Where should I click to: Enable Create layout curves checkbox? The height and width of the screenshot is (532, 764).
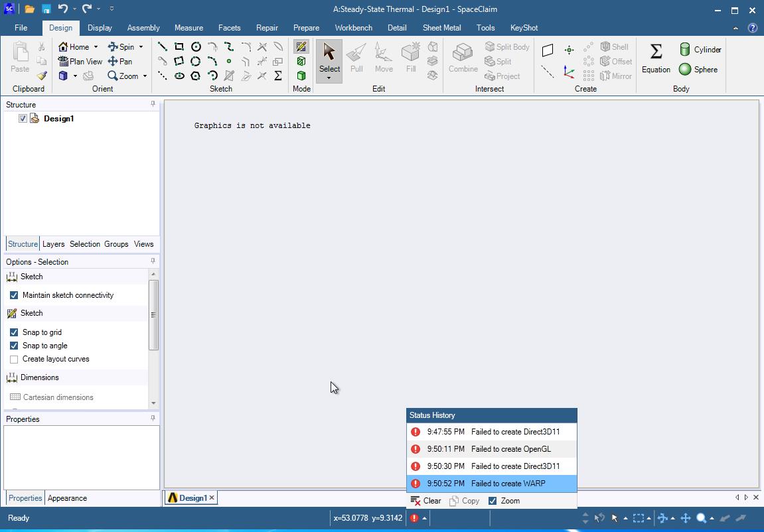[14, 360]
